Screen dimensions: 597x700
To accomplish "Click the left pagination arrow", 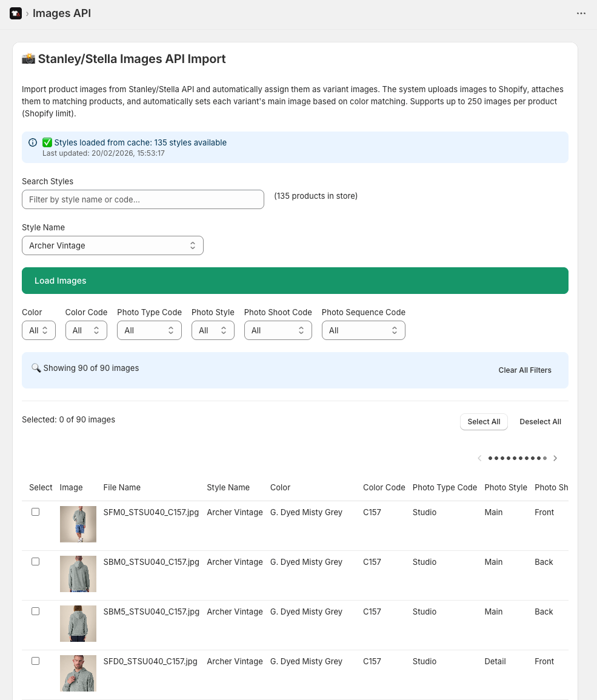I will [x=479, y=458].
